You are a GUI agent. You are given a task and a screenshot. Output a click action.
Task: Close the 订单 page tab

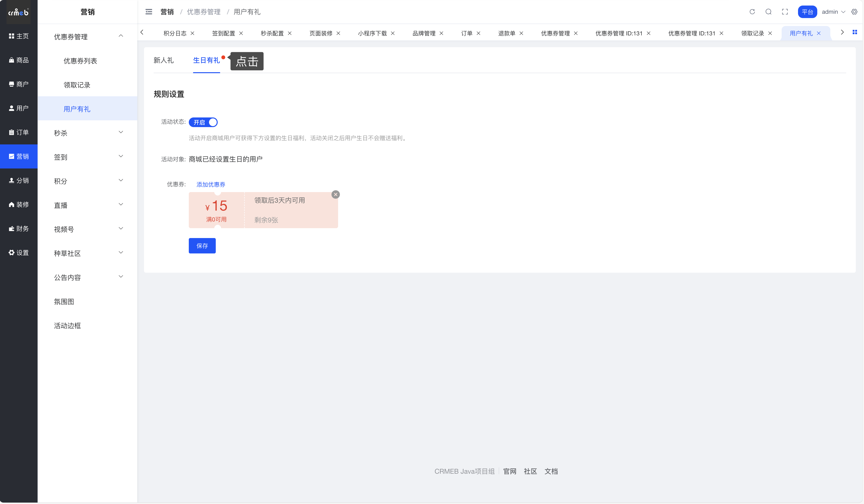coord(479,33)
